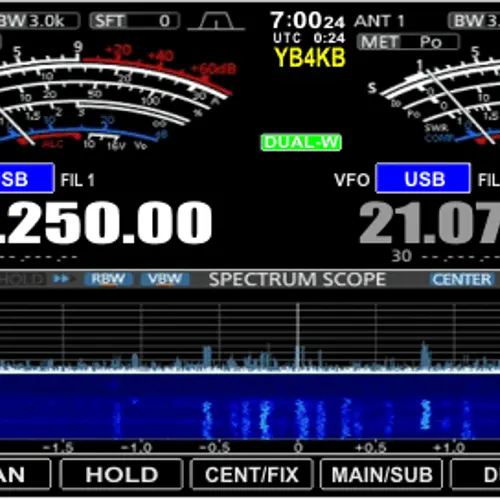Image resolution: width=500 pixels, height=500 pixels.
Task: Click the YB4KB callsign text
Action: 310,57
